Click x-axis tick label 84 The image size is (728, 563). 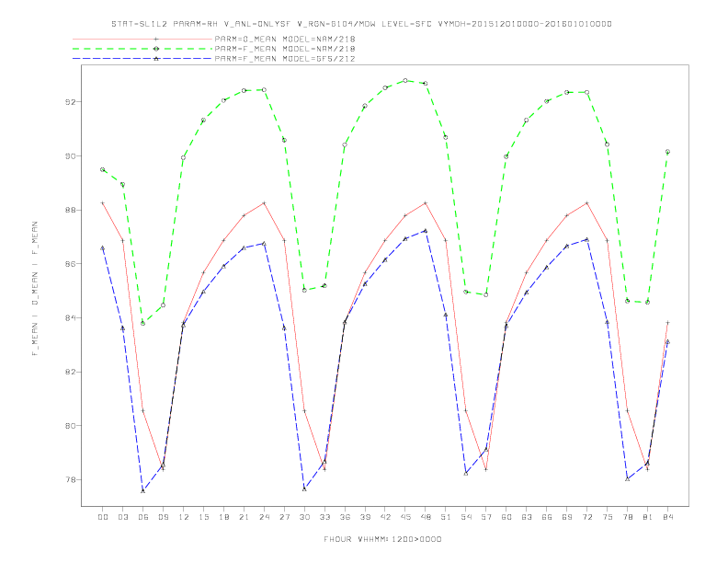[x=668, y=517]
